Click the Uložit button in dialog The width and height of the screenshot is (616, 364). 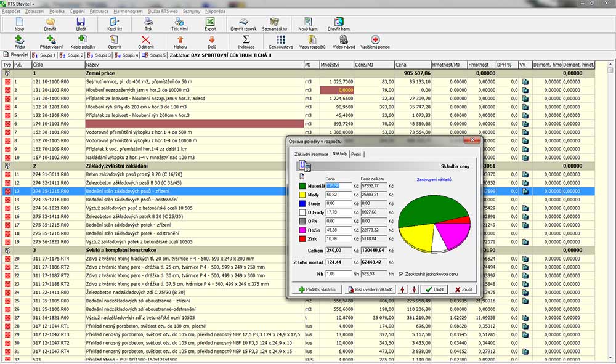[434, 289]
